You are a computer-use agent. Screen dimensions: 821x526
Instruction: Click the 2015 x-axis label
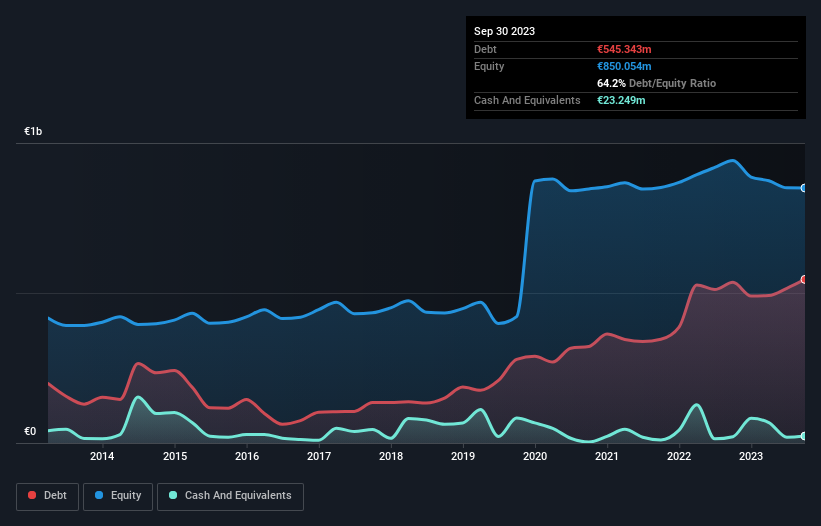click(175, 456)
